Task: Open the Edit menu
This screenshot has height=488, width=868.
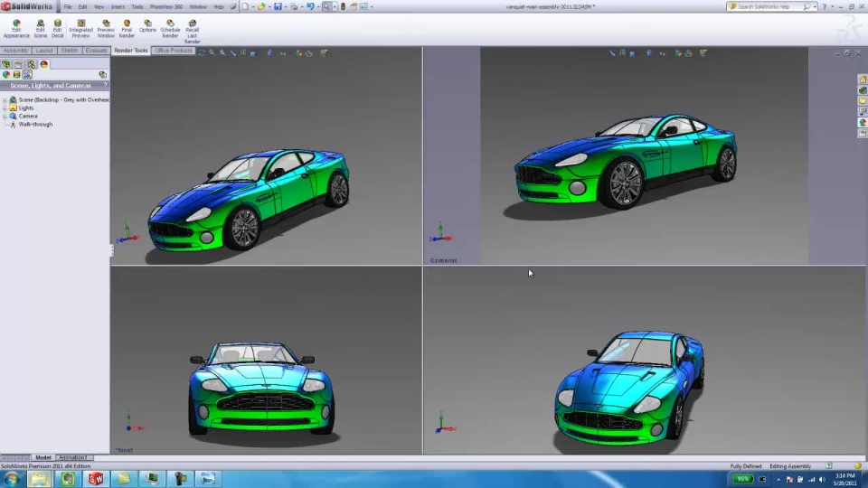Action: 82,6
